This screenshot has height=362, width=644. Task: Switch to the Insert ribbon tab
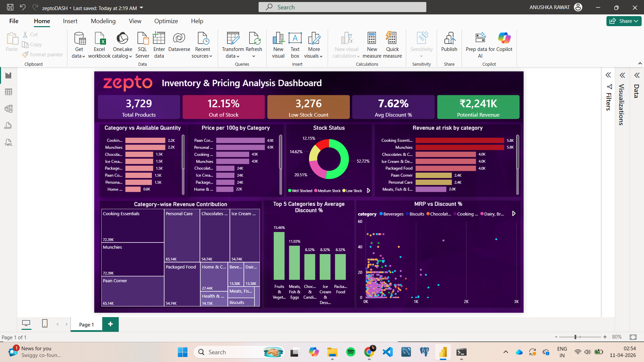[x=70, y=21]
